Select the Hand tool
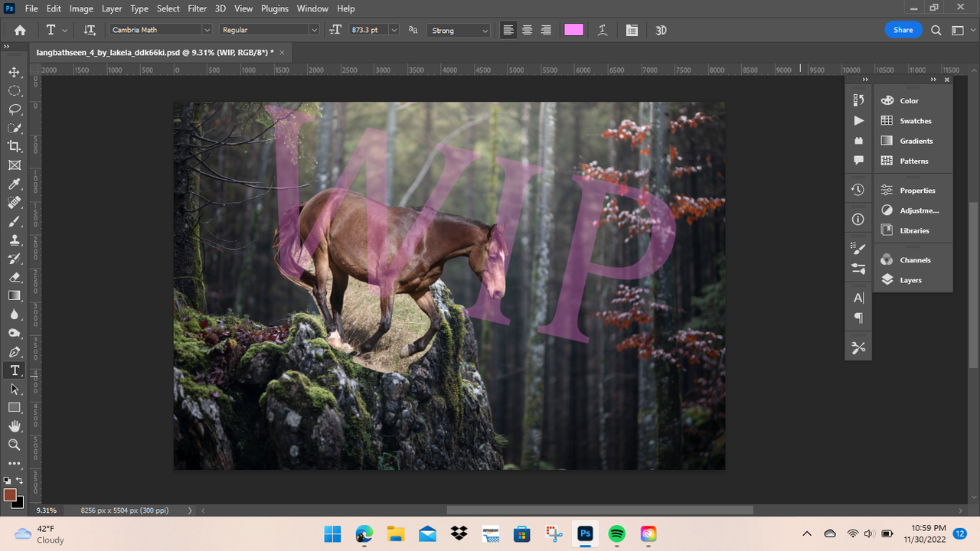Viewport: 980px width, 551px height. click(x=14, y=425)
